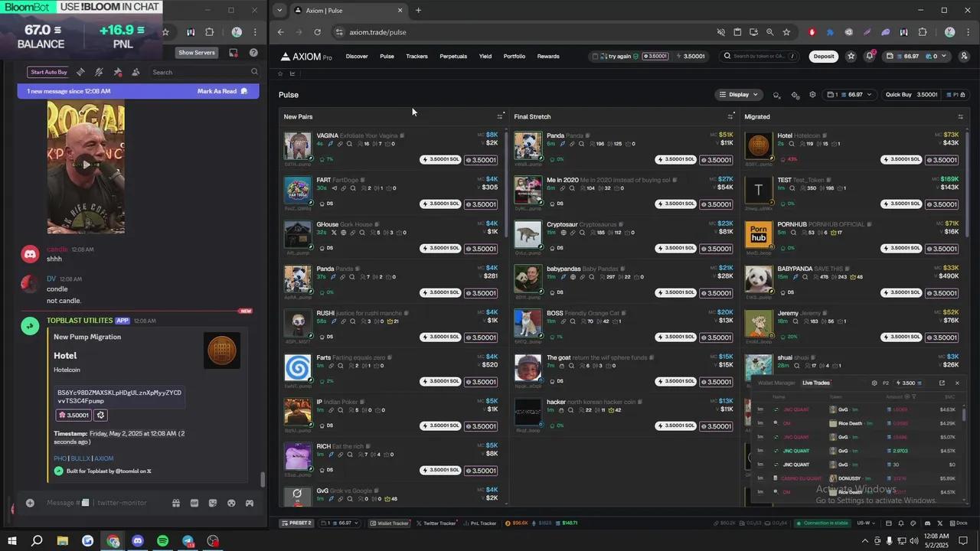Open Perpetuals in Axiom nav

point(453,56)
